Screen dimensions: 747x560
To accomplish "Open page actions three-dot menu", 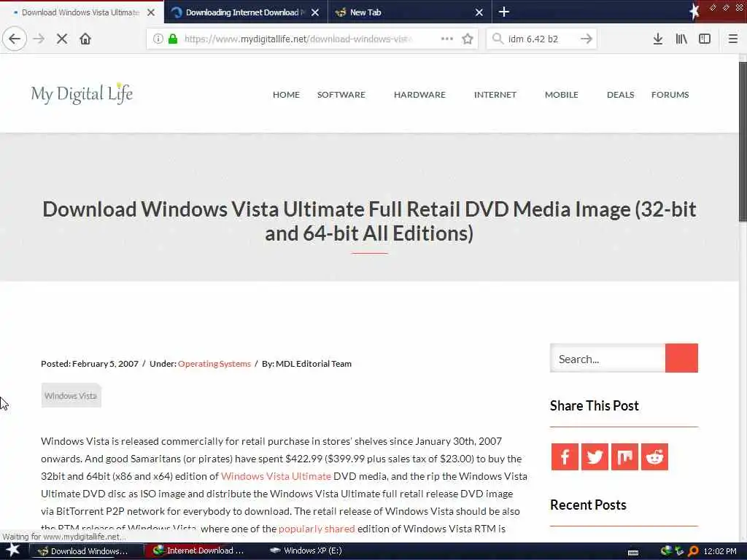I will tap(447, 39).
